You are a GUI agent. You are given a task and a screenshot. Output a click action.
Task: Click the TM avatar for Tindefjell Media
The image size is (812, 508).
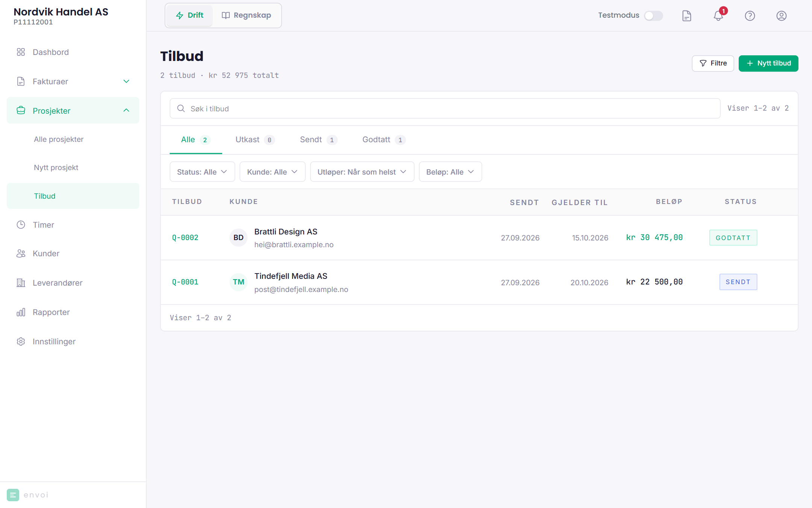(238, 282)
